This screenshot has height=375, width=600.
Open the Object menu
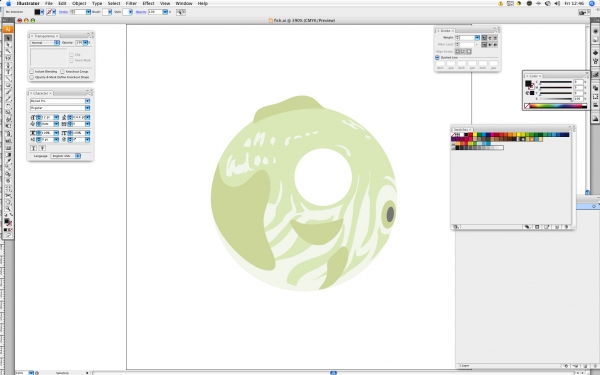coord(79,3)
